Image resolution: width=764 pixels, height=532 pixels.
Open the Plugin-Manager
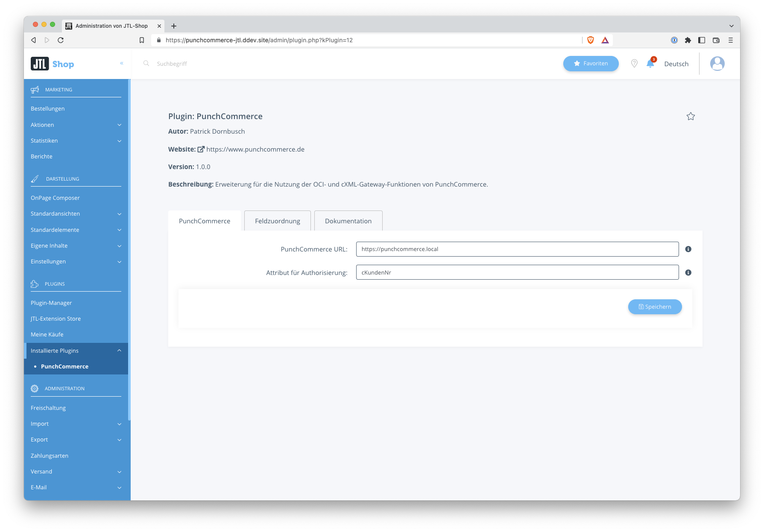51,303
